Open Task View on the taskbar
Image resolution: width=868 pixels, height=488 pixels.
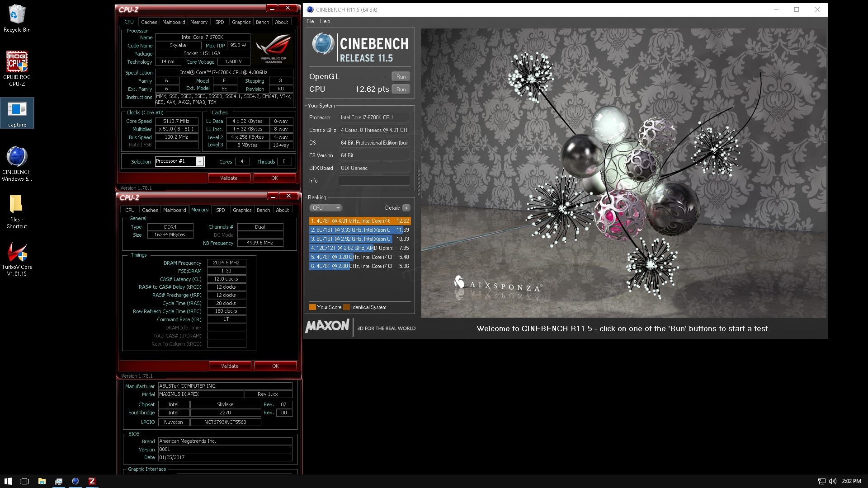[24, 481]
